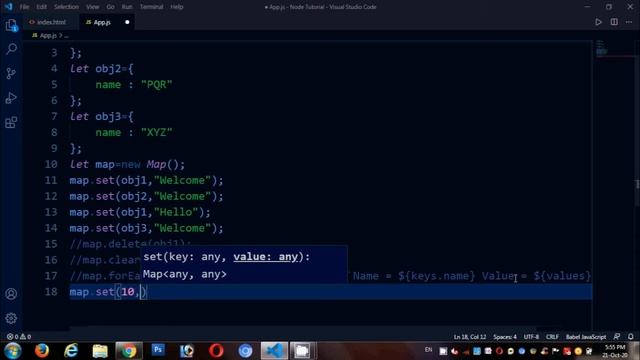The image size is (640, 360).
Task: Open the File menu
Action: (x=24, y=7)
